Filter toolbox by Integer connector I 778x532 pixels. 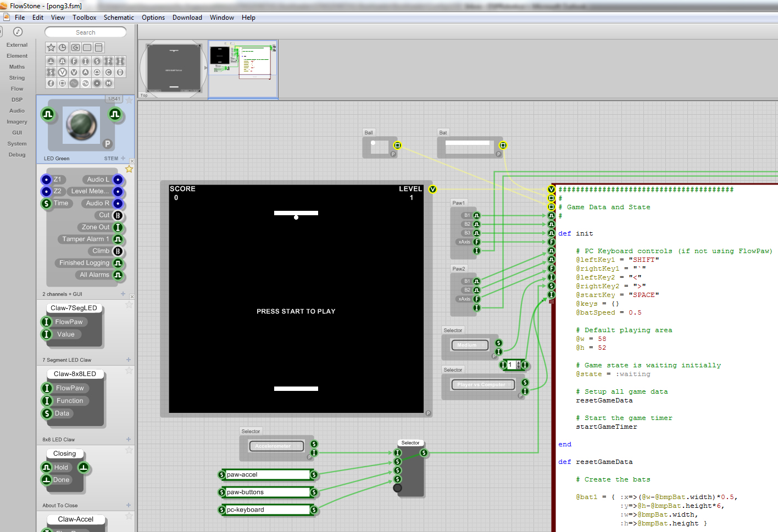point(86,61)
